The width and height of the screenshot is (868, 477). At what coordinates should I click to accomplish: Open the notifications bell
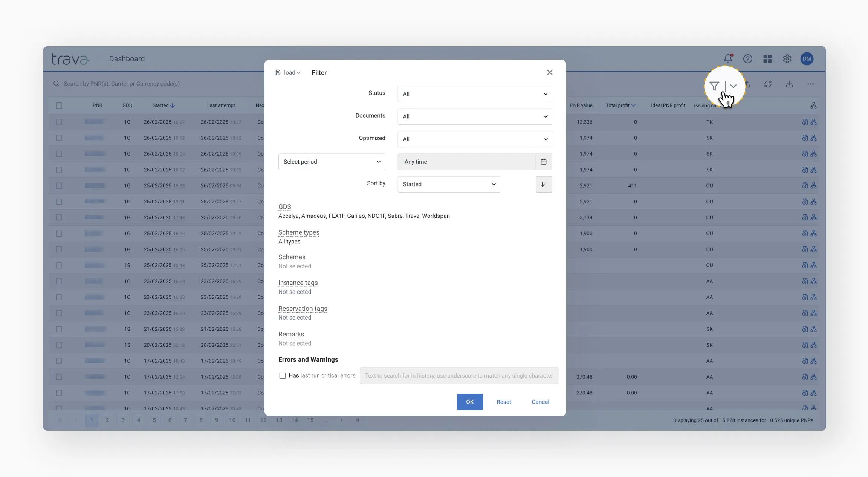(x=728, y=59)
